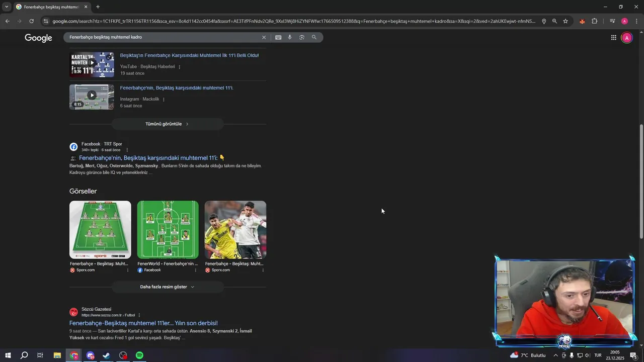Click the browser address bar URL

pos(294,21)
